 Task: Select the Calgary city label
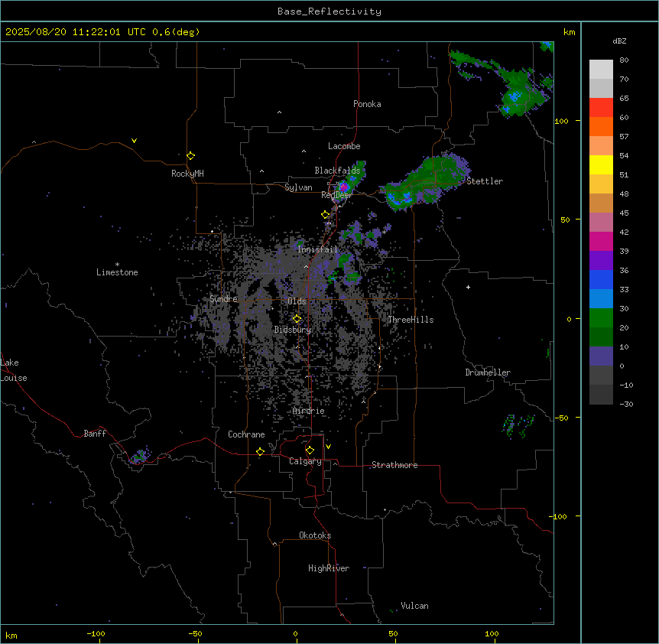[x=305, y=461]
